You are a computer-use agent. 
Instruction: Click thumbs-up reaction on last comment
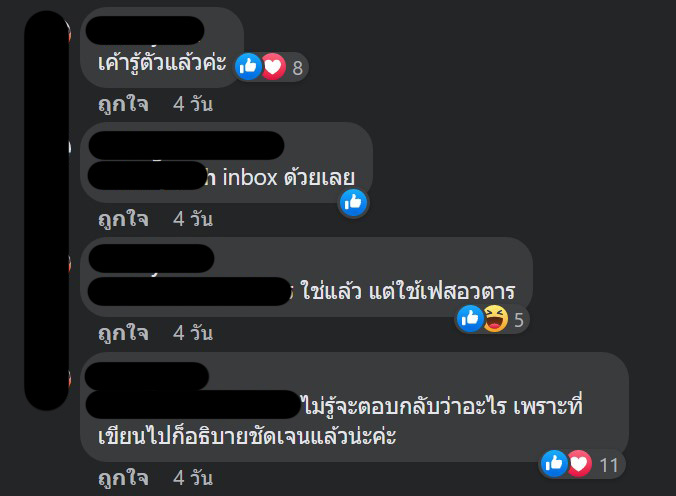554,463
